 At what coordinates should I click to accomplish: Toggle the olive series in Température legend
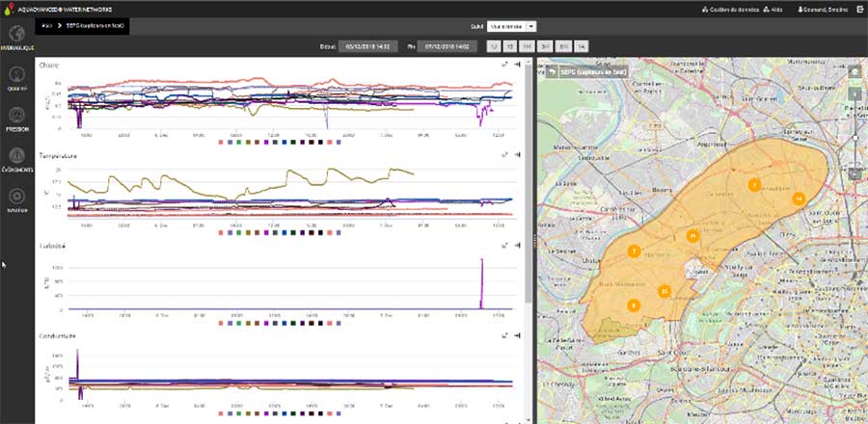pos(248,233)
